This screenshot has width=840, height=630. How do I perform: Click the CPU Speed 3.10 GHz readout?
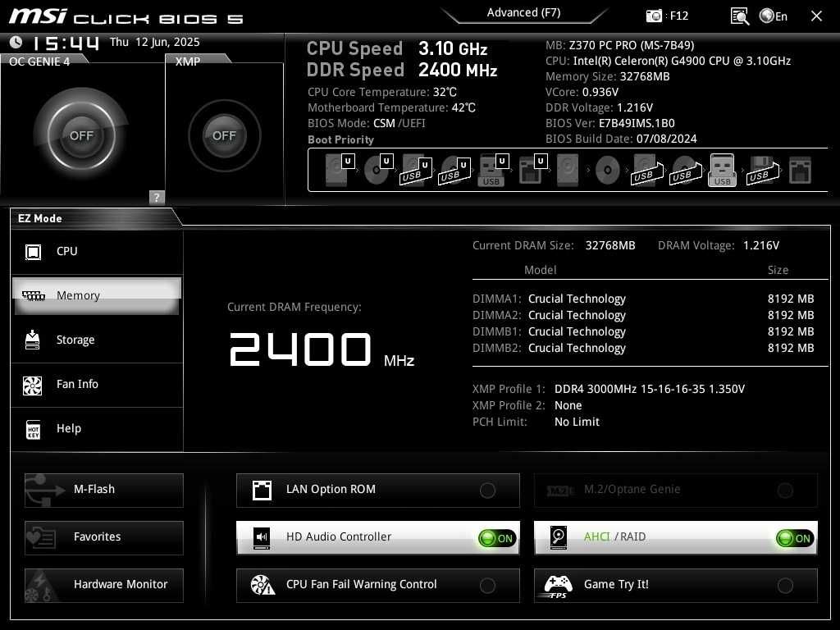click(x=397, y=48)
